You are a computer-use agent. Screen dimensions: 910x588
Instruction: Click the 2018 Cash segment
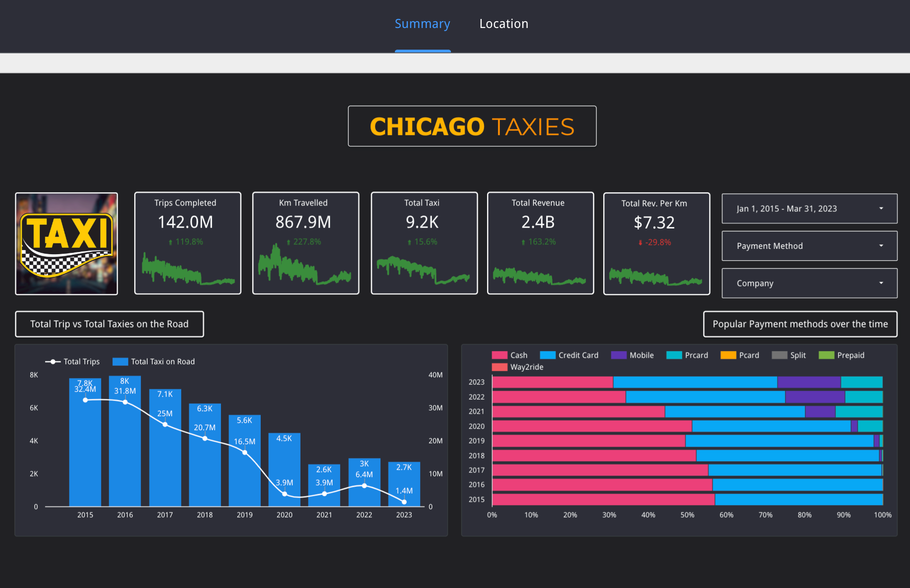click(x=594, y=456)
